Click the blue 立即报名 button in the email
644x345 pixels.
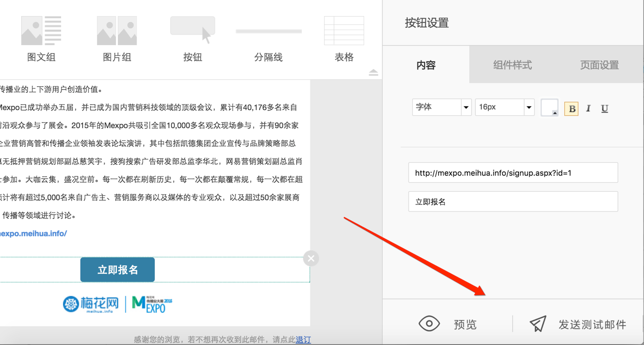pos(117,270)
